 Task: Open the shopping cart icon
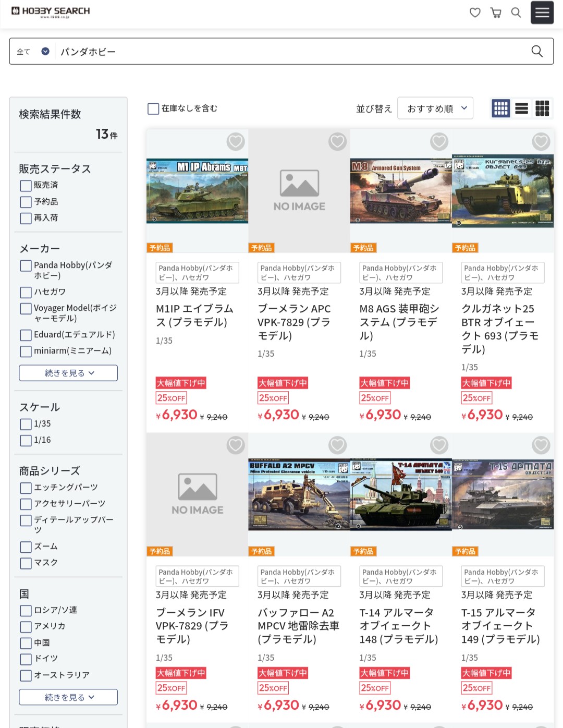(x=496, y=13)
